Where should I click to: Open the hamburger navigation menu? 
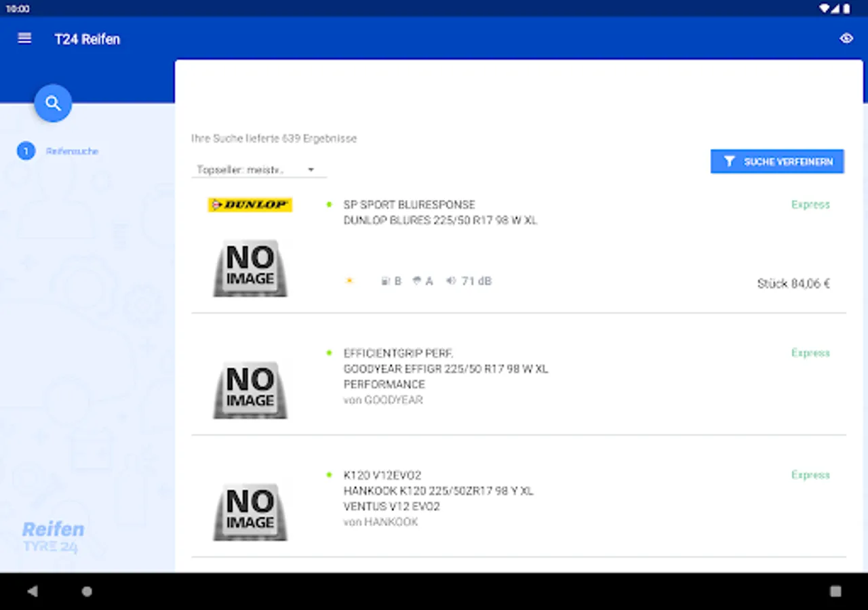[x=24, y=39]
